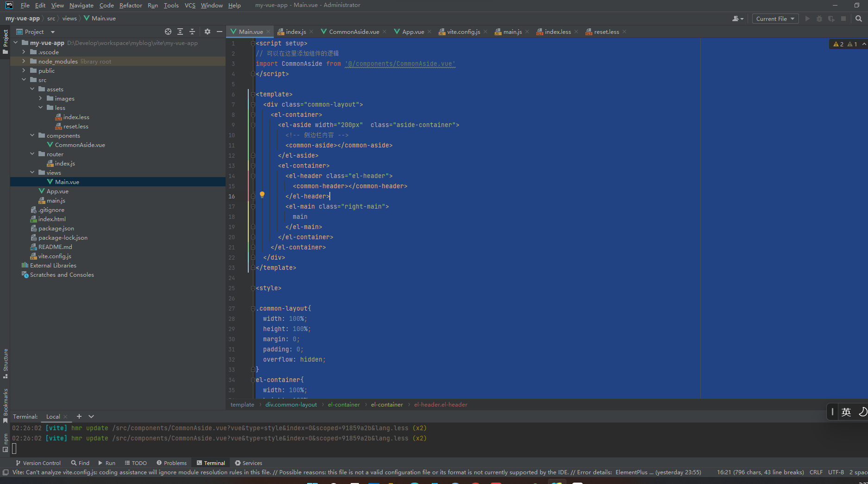Click the WebStorm logo icon
Screen dimensions: 868x484
(9, 5)
